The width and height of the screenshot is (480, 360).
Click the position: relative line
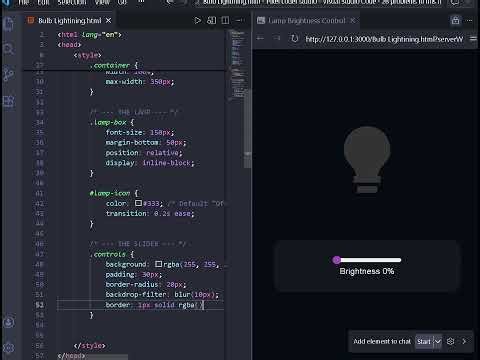point(144,153)
